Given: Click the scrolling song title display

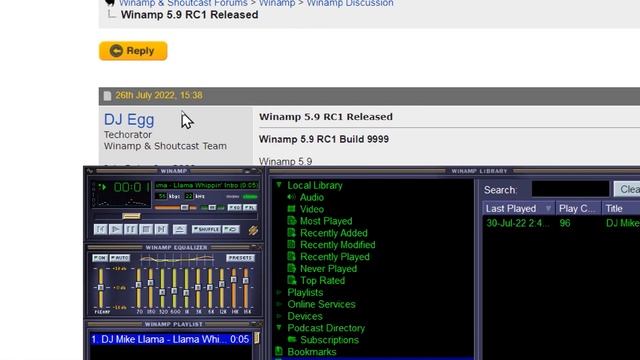Looking at the screenshot, I should [207, 185].
